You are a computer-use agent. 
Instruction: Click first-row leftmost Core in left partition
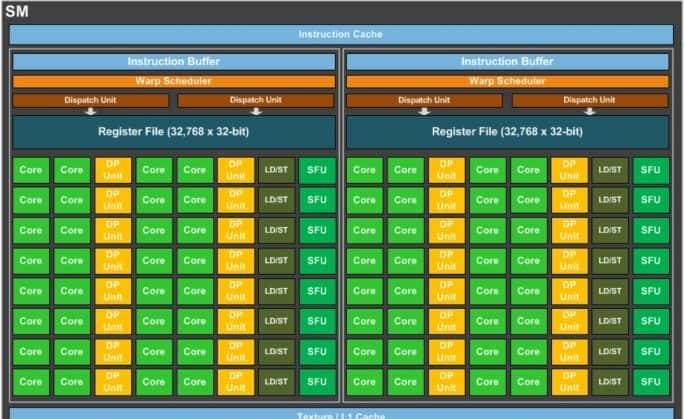(31, 170)
